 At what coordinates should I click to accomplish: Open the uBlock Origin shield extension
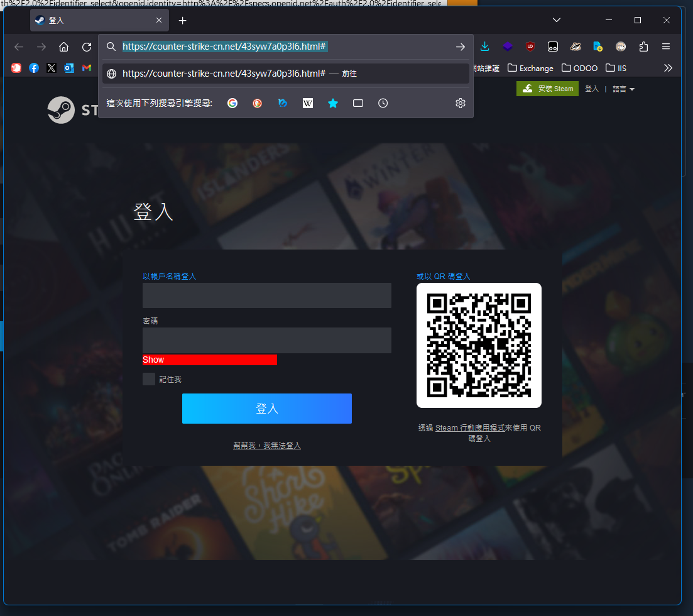(530, 47)
